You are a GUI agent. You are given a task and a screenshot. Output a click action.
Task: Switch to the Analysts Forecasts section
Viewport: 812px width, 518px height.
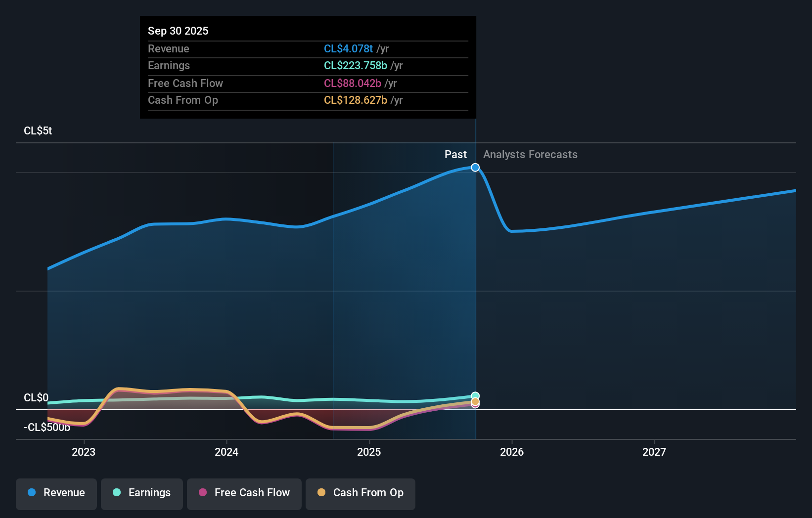pos(530,154)
